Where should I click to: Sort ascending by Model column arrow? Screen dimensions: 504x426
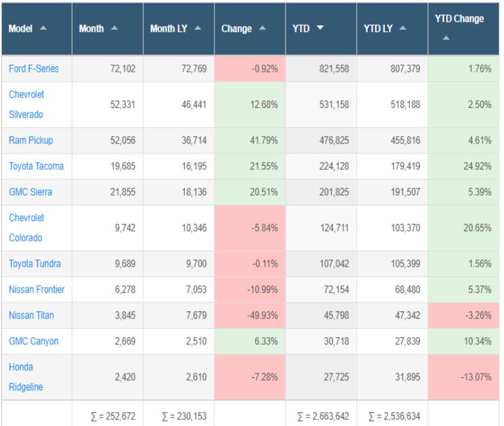(x=43, y=28)
